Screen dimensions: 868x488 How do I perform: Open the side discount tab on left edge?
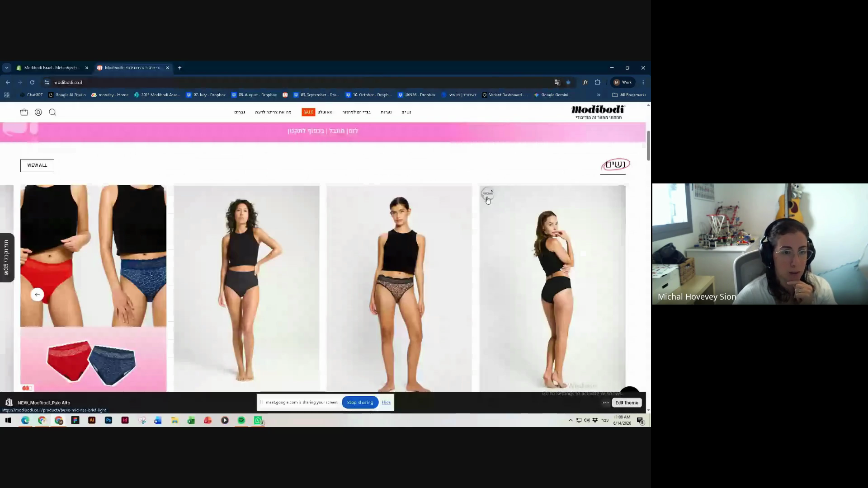(x=7, y=258)
